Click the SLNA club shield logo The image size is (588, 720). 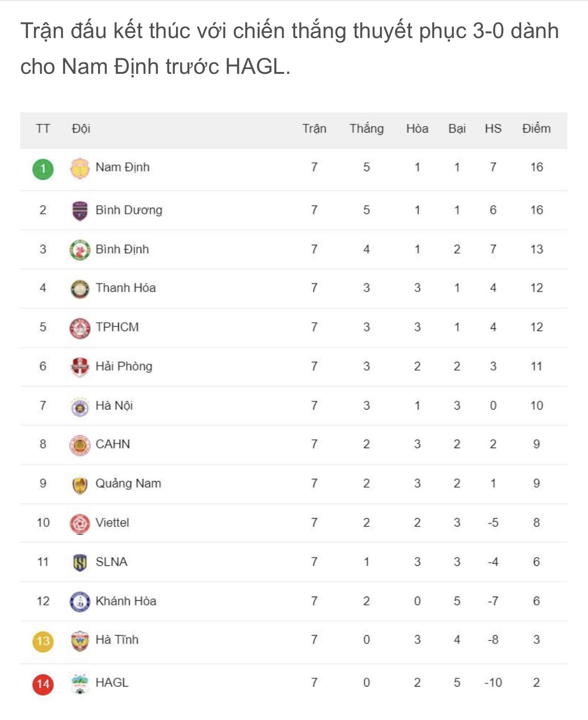(80, 562)
